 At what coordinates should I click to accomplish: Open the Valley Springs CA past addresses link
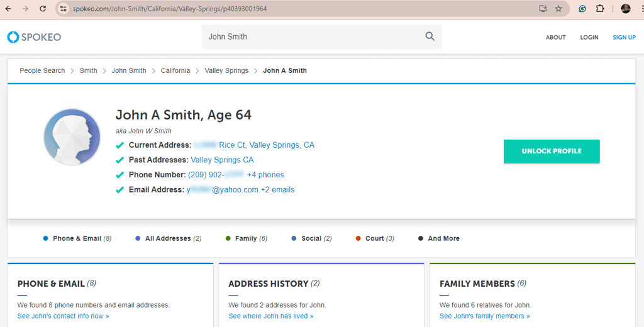[x=222, y=160]
